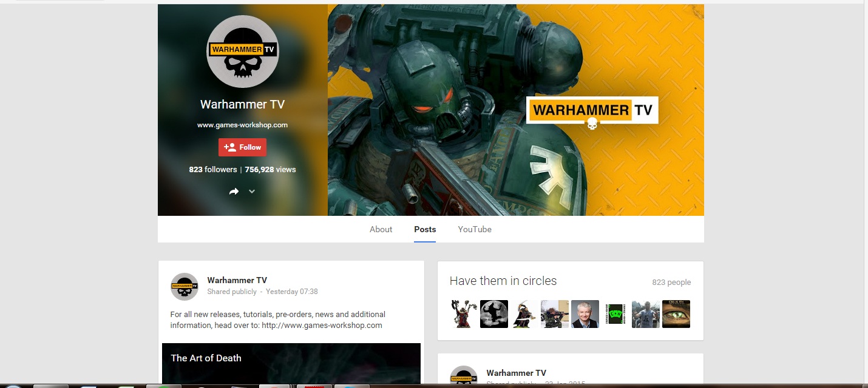Image resolution: width=868 pixels, height=388 pixels.
Task: Click the "823 followers" count
Action: [x=212, y=170]
